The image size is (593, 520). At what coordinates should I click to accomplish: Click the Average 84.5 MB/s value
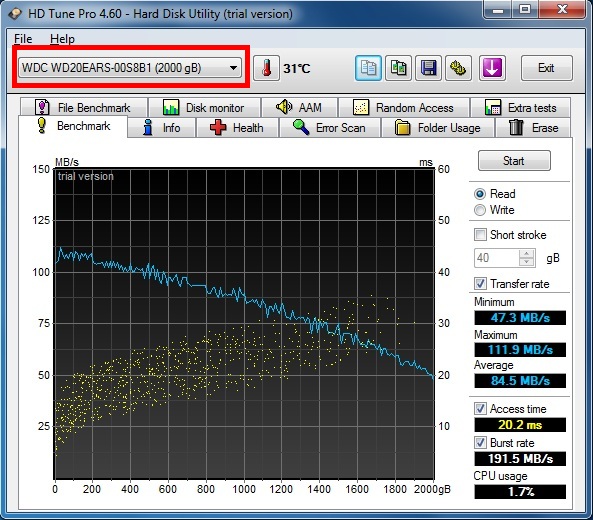(520, 380)
